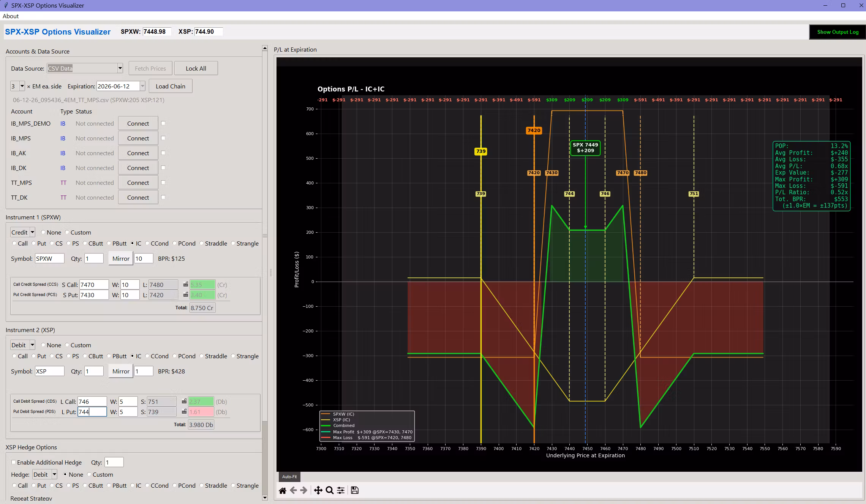866x504 pixels.
Task: Click the Total 8.750 Cr value field
Action: coord(202,308)
